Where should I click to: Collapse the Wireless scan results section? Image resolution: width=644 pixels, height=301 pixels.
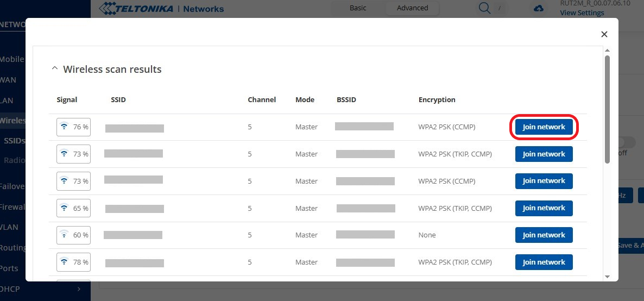tap(54, 69)
